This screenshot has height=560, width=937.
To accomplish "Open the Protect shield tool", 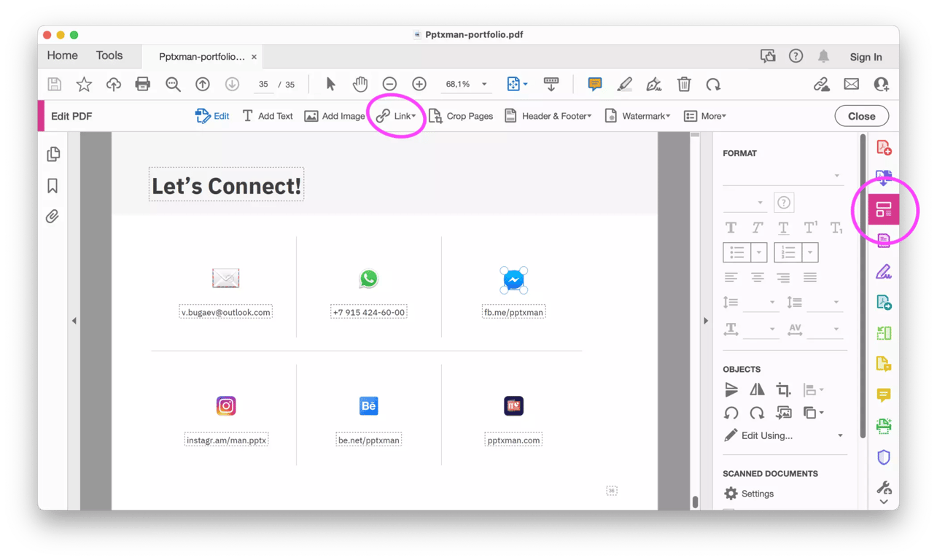I will pos(884,457).
